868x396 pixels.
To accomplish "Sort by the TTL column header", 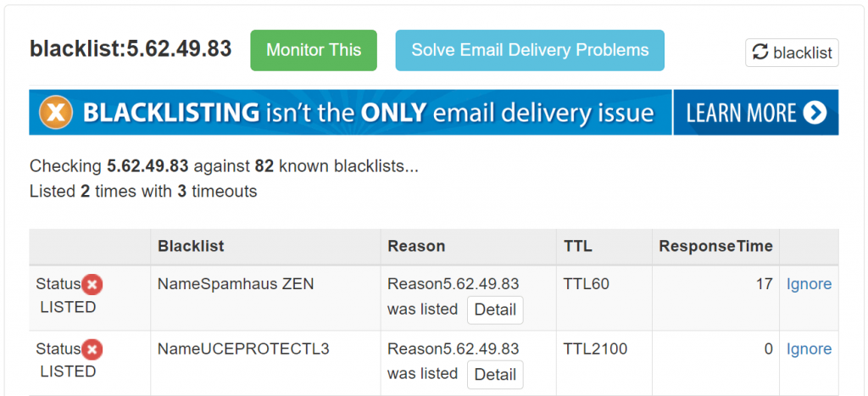I will pyautogui.click(x=578, y=246).
